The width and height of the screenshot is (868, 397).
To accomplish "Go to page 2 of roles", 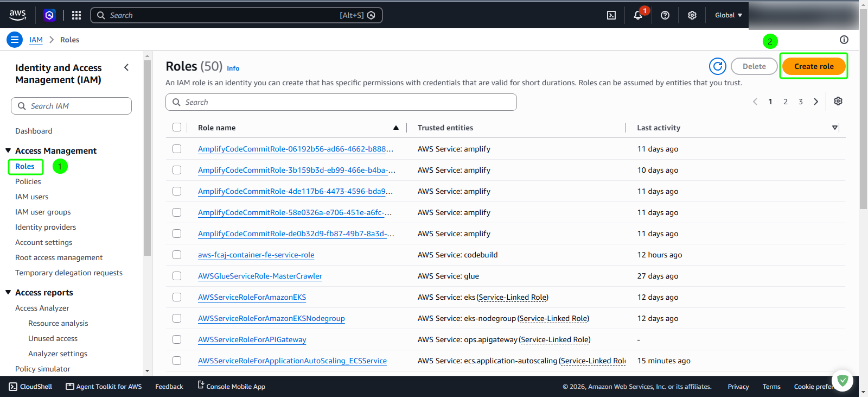I will pyautogui.click(x=786, y=102).
